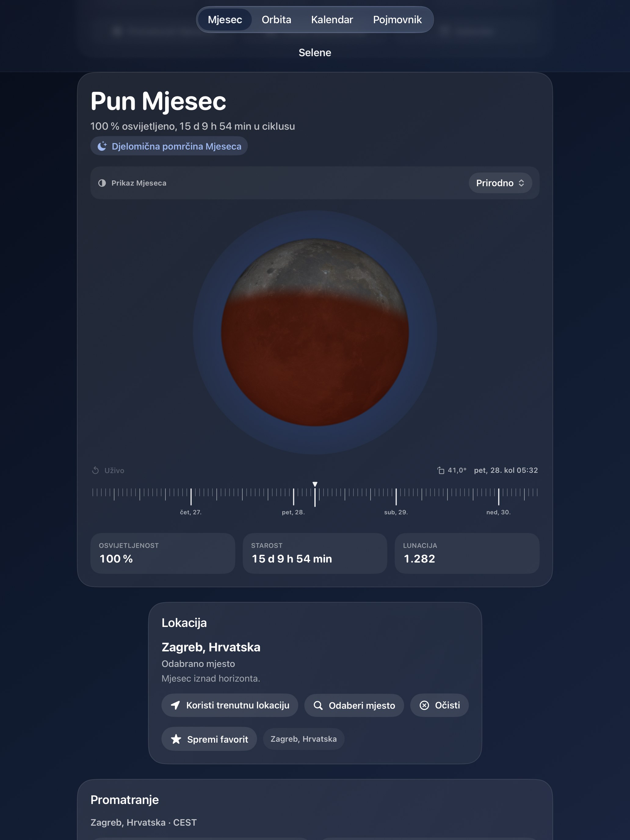Click the Zagreb, Hrvatska · CEST text

click(143, 823)
